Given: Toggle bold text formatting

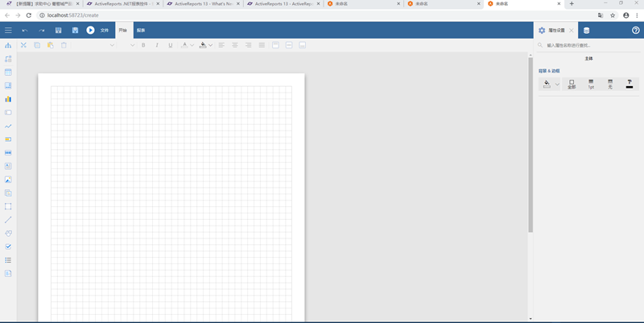Looking at the screenshot, I should tap(143, 45).
